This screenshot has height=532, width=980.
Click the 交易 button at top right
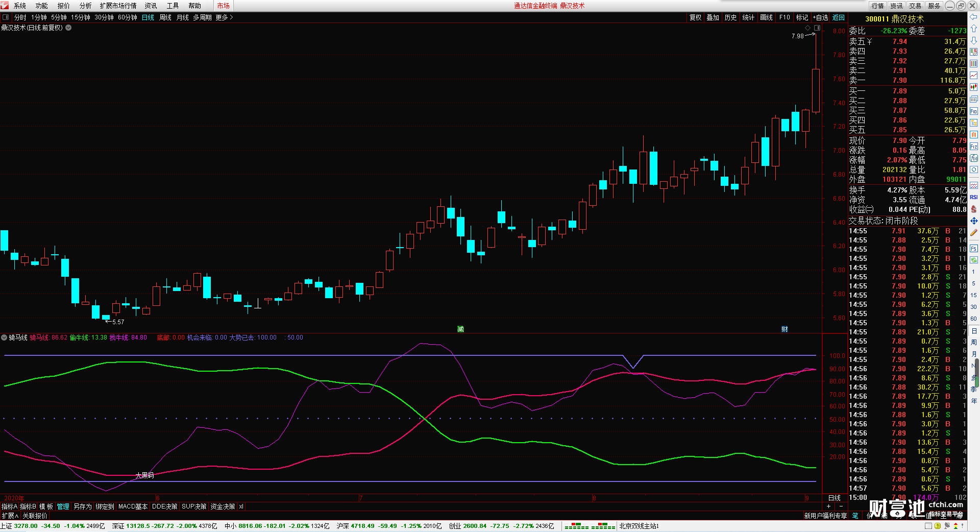[x=915, y=6]
